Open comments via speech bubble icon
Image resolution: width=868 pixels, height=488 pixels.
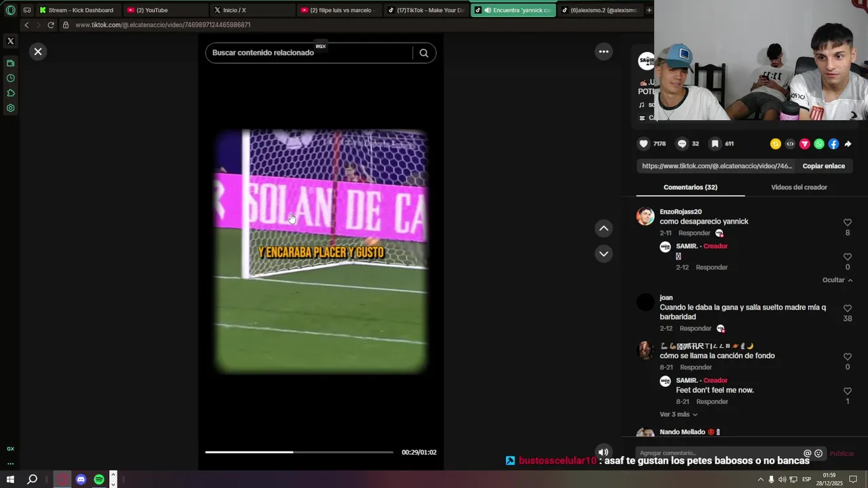pos(682,144)
